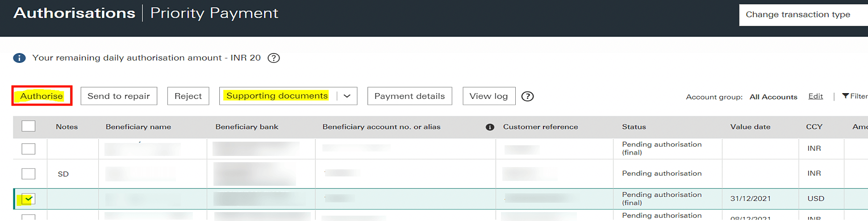The image size is (868, 221).
Task: Open the Change transaction type dropdown
Action: click(803, 15)
